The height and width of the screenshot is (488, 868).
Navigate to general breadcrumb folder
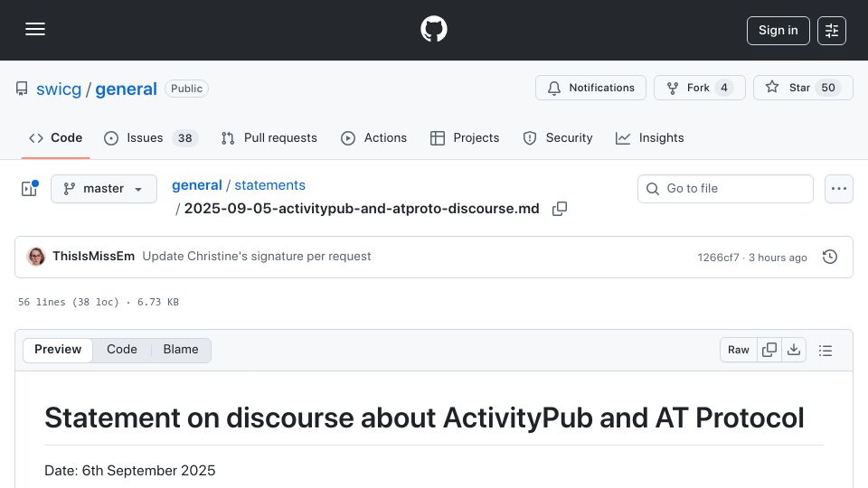point(196,185)
